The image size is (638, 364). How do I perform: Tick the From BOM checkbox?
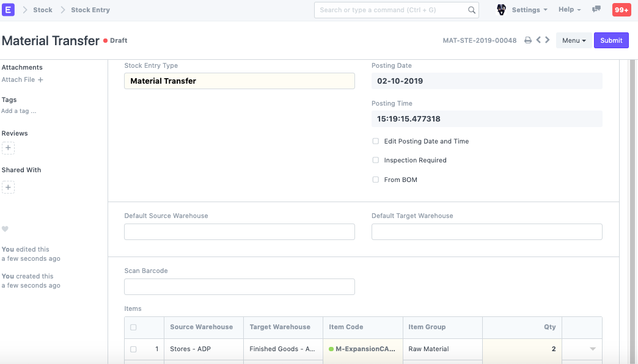pyautogui.click(x=376, y=180)
